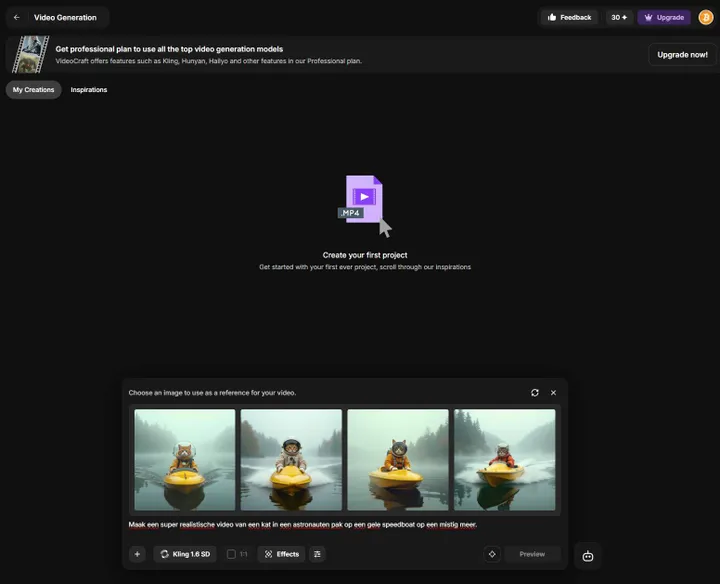
Task: Select the first cat speedboat reference image
Action: [185, 460]
